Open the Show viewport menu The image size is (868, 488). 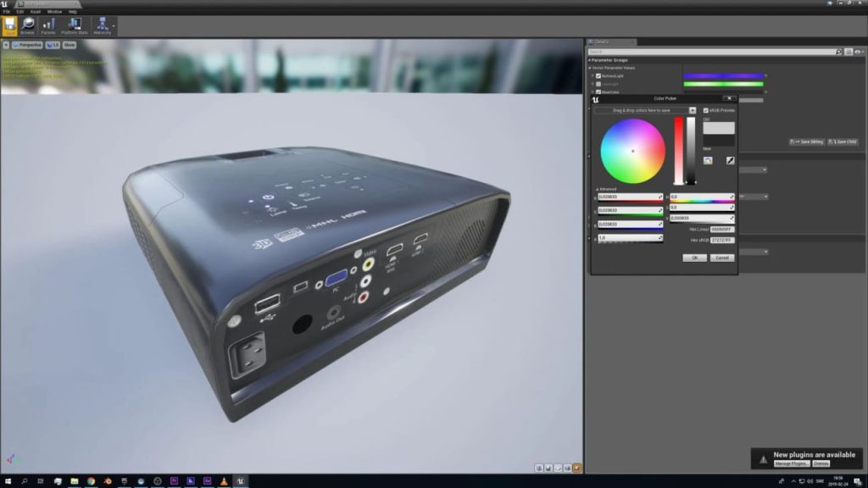(71, 45)
